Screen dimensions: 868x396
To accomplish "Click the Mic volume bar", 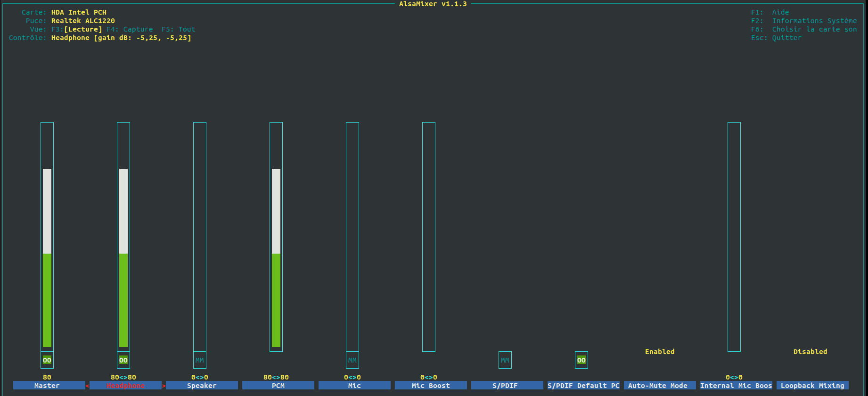I will click(352, 237).
